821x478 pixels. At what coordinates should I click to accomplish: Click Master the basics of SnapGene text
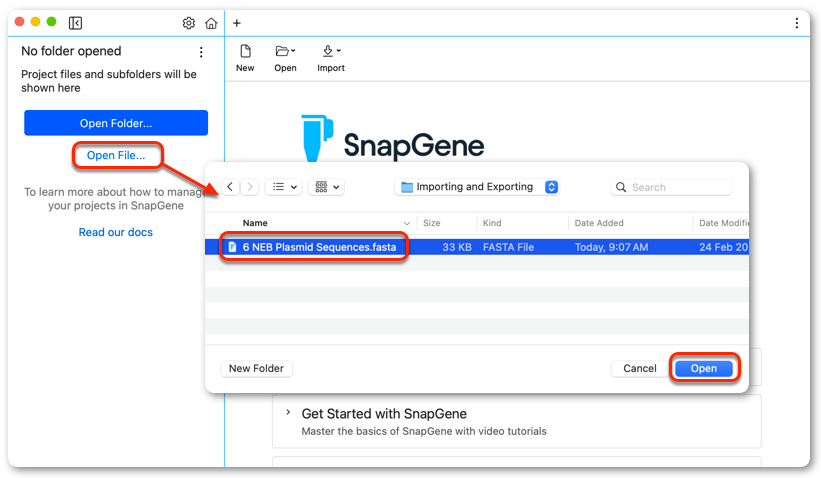(424, 431)
